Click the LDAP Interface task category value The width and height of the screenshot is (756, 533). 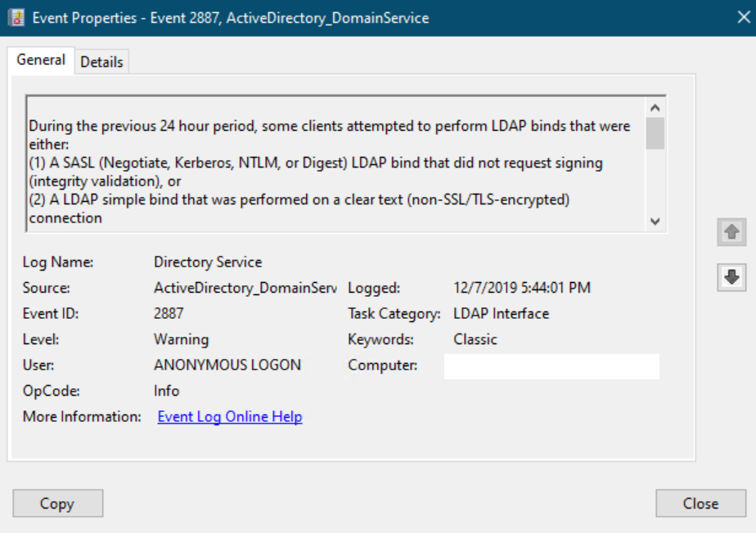point(501,314)
